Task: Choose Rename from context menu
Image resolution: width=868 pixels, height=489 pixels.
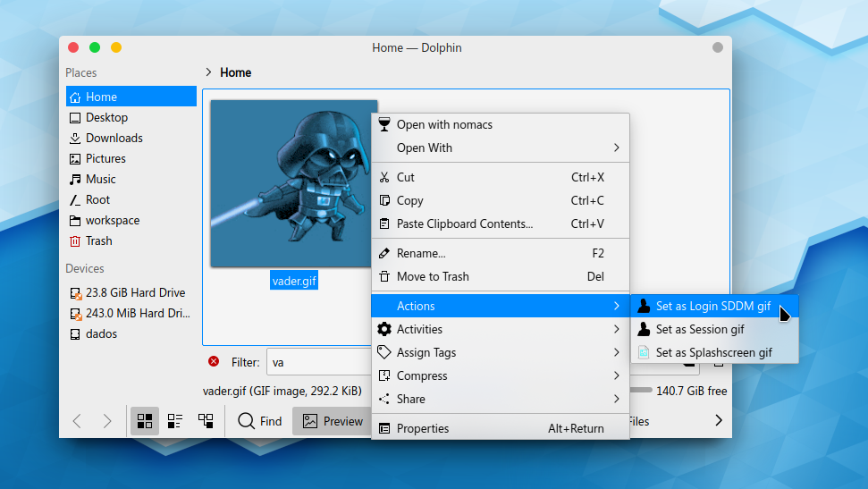Action: [x=501, y=253]
